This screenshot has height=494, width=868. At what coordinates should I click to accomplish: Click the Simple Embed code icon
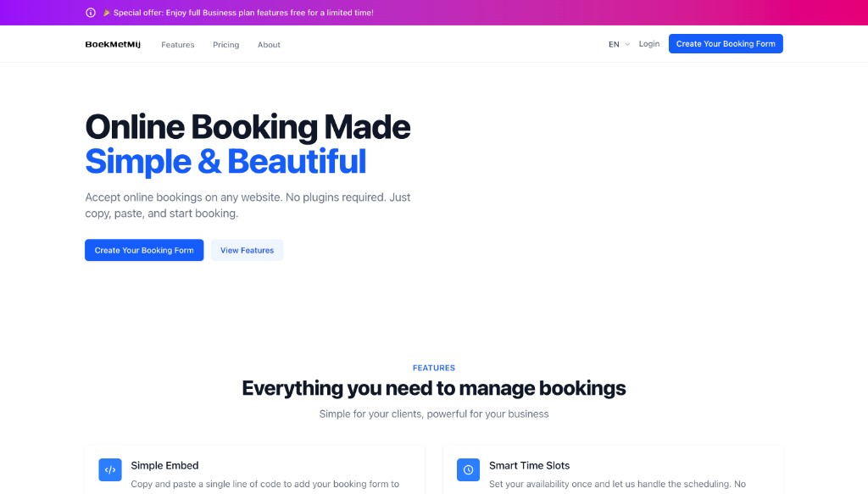pyautogui.click(x=110, y=469)
